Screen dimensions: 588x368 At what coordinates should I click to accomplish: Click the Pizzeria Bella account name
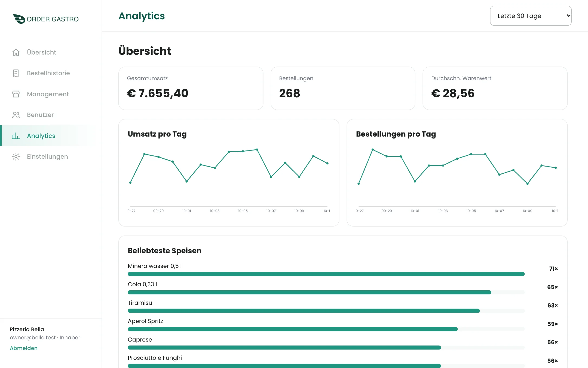coord(27,329)
